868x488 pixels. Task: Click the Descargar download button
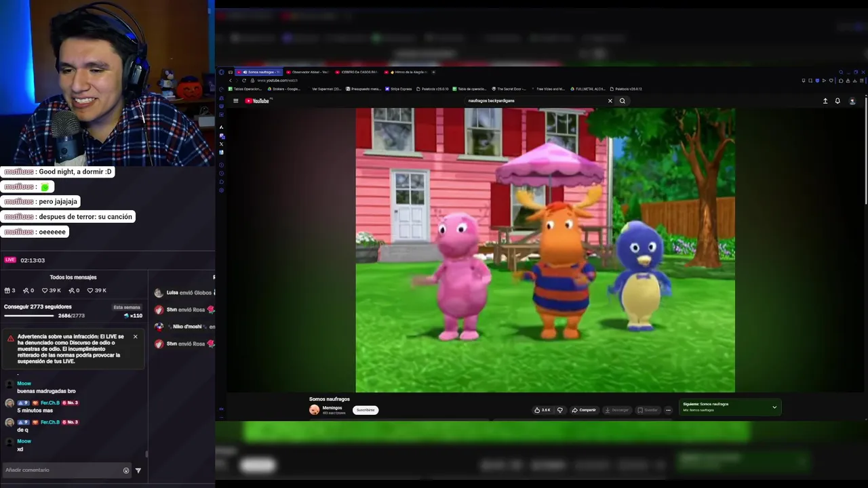(x=617, y=410)
